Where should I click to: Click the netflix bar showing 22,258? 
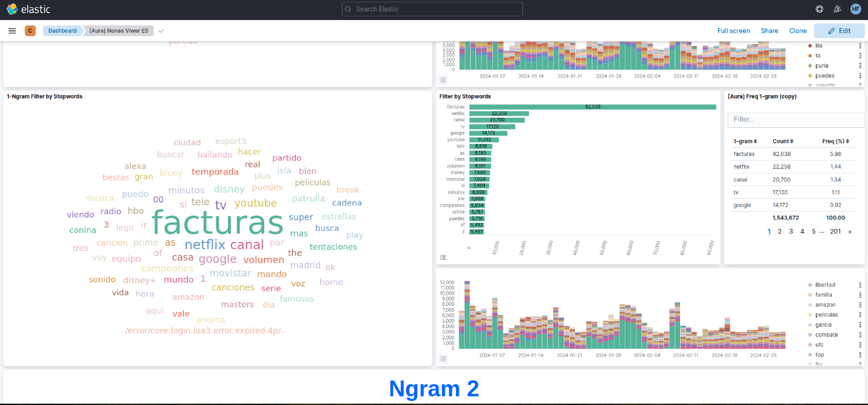(499, 113)
